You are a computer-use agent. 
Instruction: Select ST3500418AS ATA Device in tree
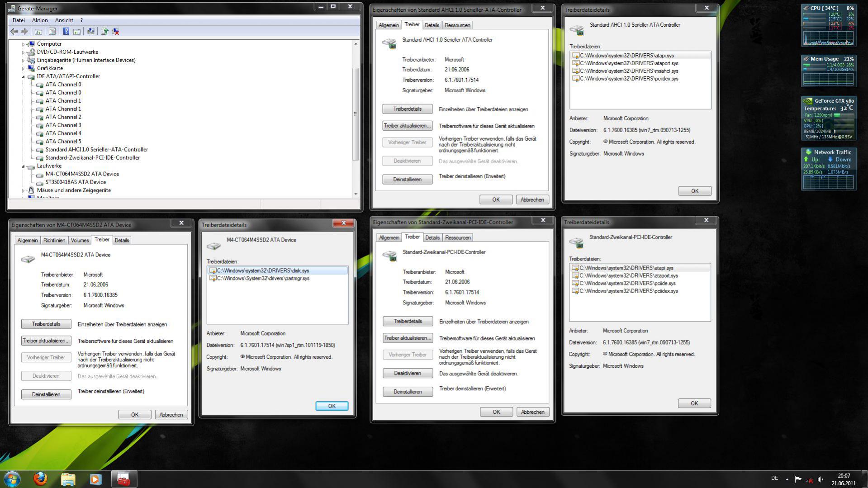point(76,182)
